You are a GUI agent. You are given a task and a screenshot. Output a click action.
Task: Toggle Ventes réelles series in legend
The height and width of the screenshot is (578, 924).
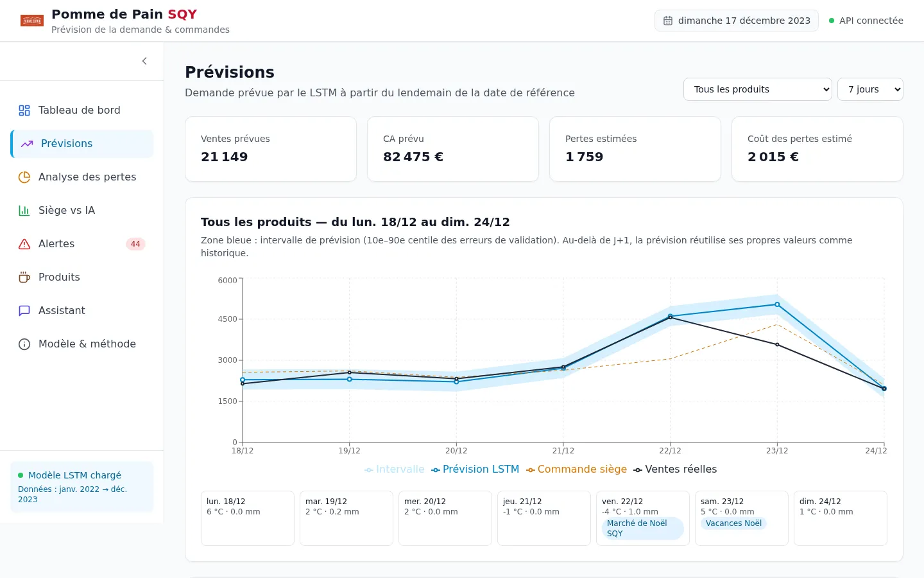(675, 469)
